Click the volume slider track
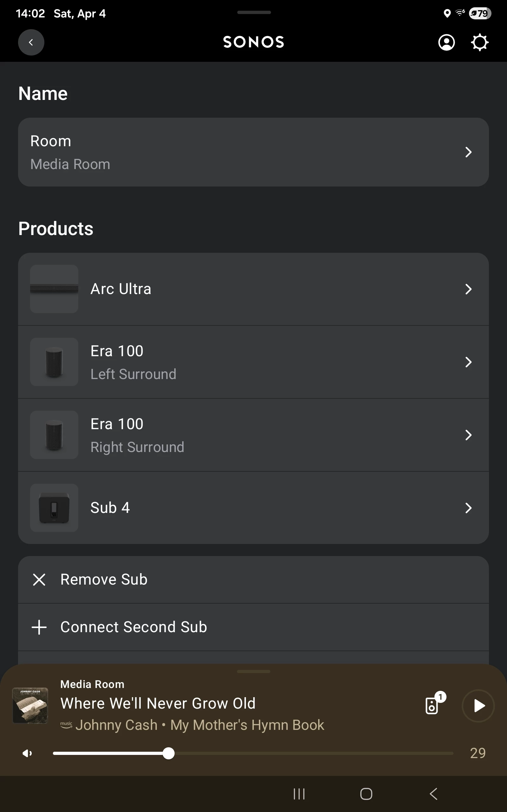The height and width of the screenshot is (812, 507). (302, 753)
